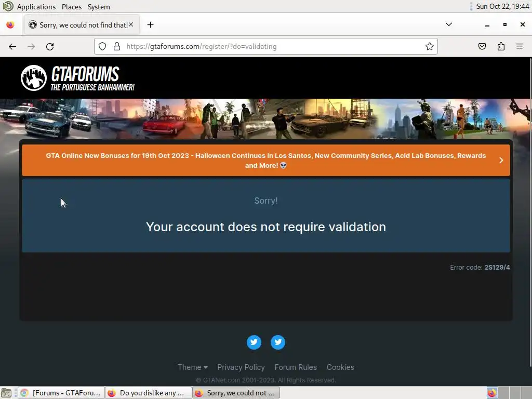
Task: Open the GTA Online New Bonuses announcement
Action: (x=265, y=161)
